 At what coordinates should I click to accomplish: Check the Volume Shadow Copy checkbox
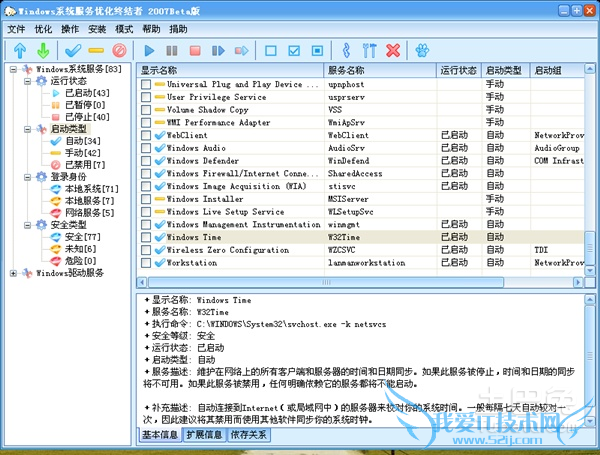(x=146, y=110)
